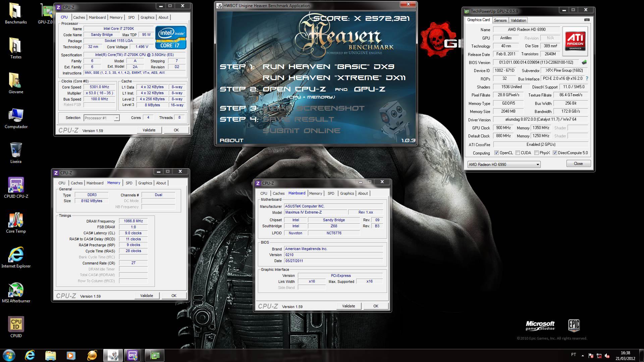Show hidden tray icons arrow
This screenshot has width=644, height=362.
[x=583, y=356]
